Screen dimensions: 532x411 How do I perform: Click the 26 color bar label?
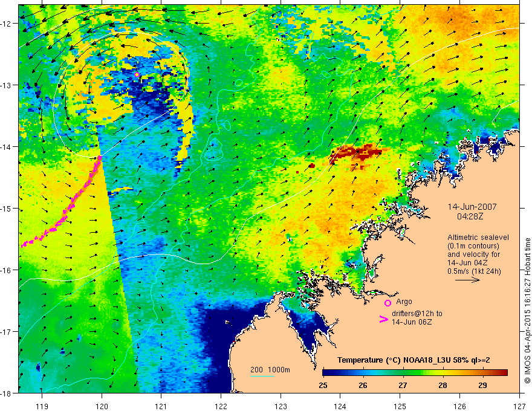363,385
